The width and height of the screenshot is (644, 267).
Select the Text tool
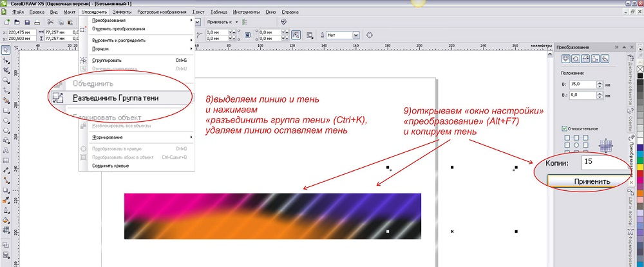tap(6, 150)
